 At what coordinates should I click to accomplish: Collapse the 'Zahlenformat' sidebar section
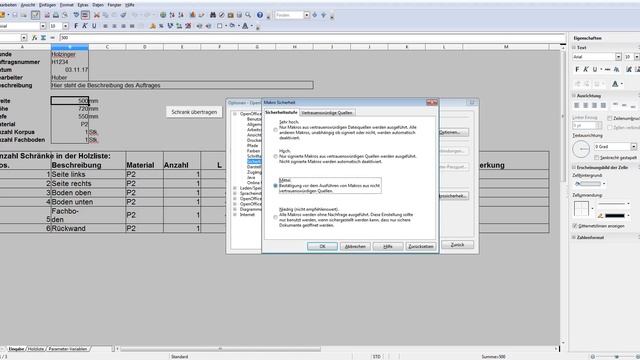point(574,237)
